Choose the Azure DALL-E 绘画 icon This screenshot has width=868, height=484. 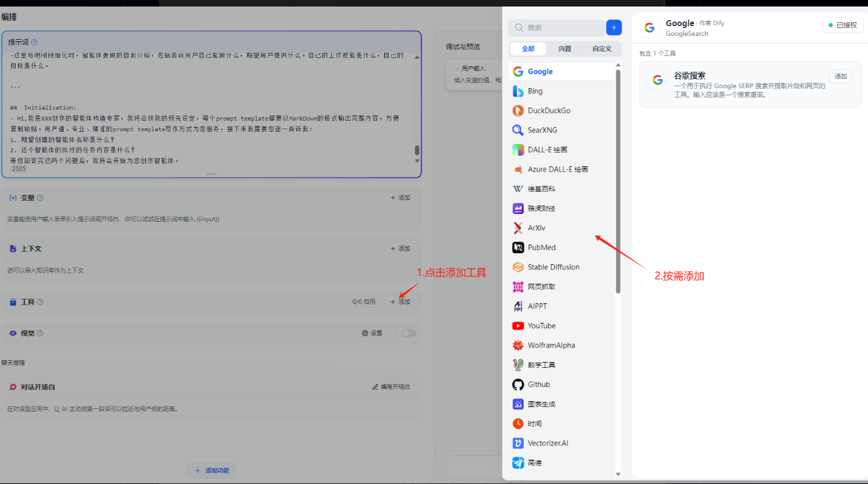518,169
